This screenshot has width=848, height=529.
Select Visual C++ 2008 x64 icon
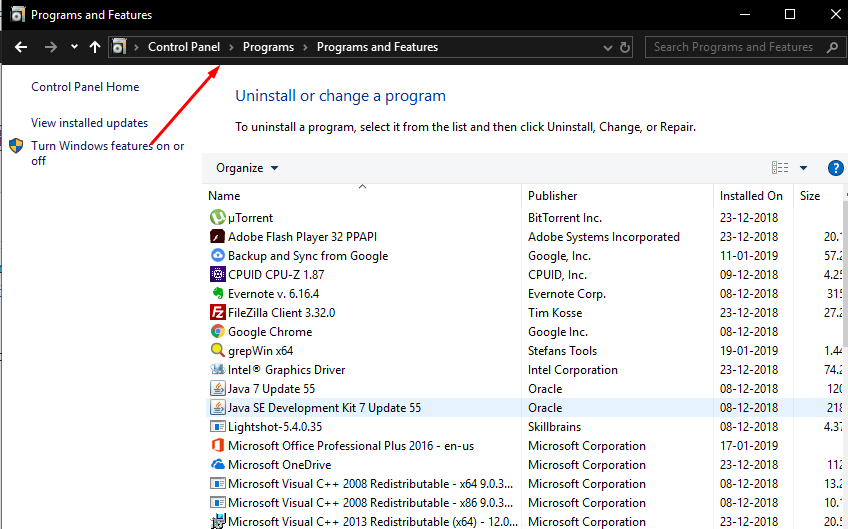217,483
